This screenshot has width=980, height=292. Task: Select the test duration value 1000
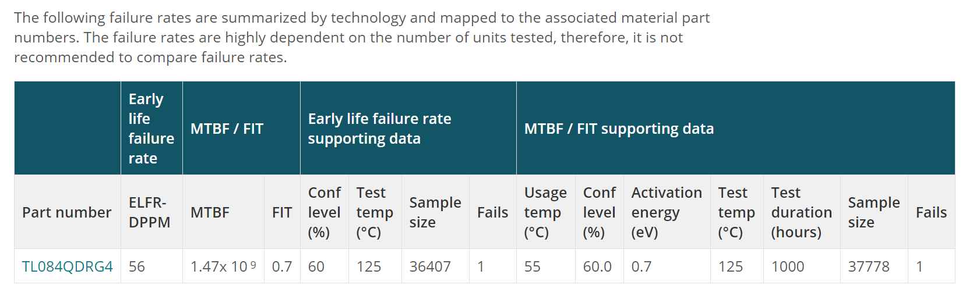point(788,267)
